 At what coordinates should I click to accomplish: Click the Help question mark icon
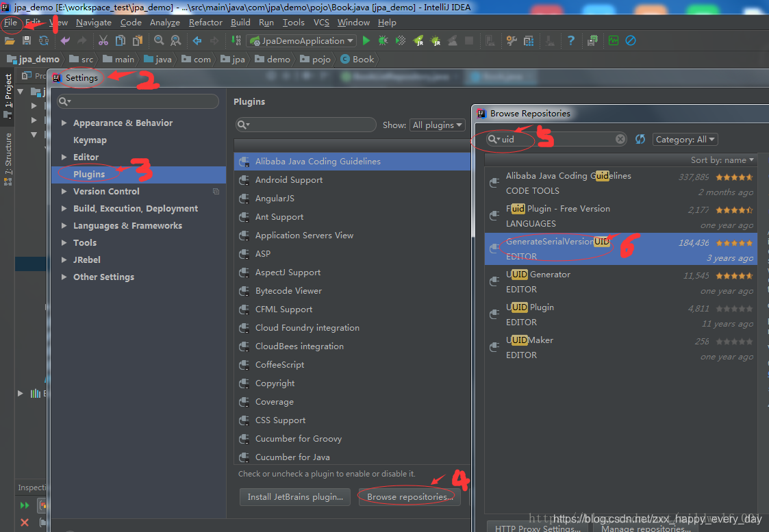(x=571, y=40)
